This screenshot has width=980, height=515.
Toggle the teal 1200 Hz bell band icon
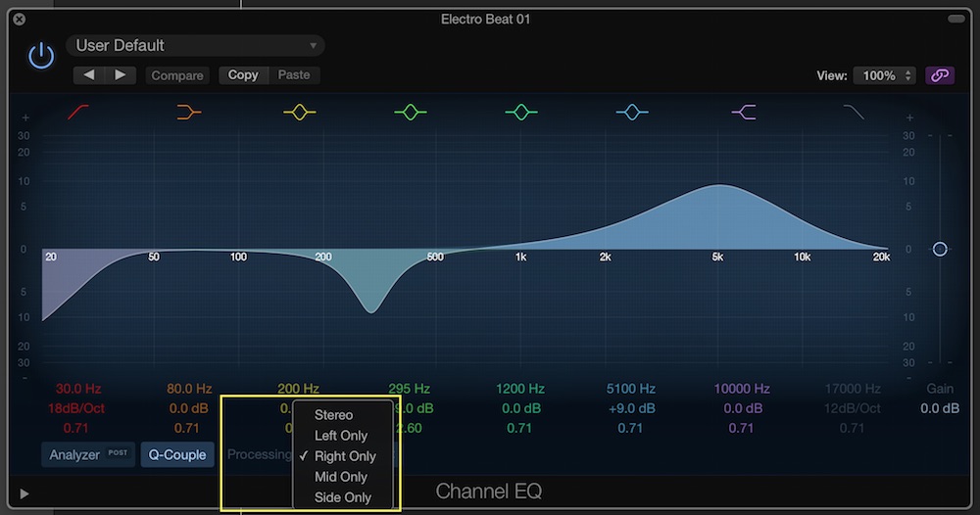click(x=521, y=113)
